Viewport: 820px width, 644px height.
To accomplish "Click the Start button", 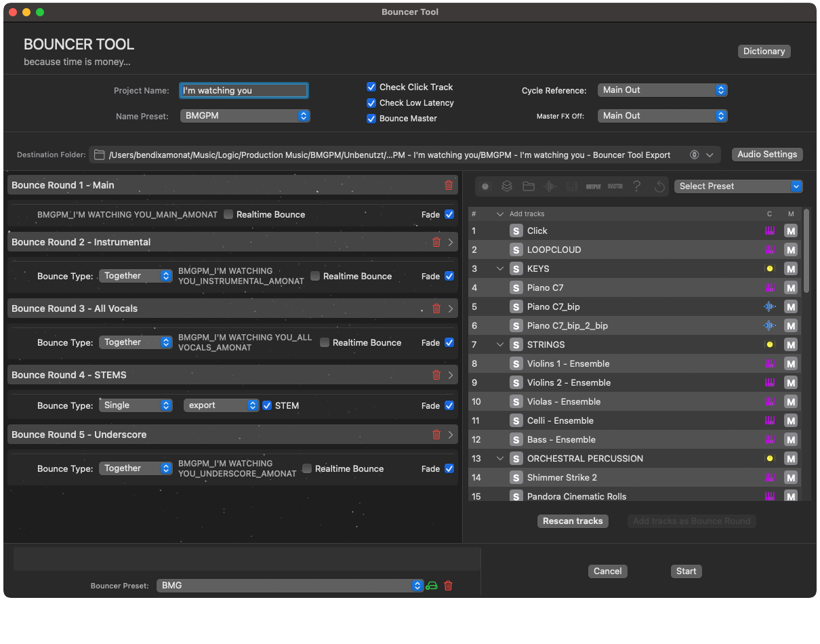I will 686,571.
